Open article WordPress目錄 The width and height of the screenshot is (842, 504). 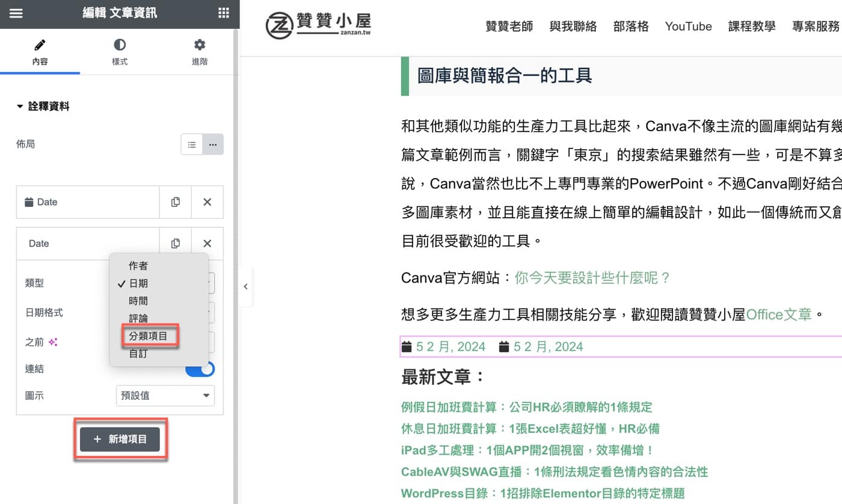[543, 494]
